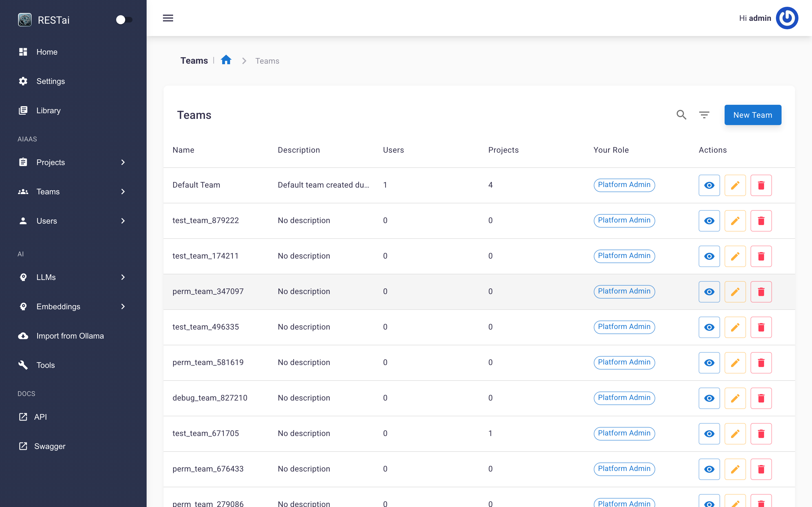
Task: Click the New Team button
Action: (752, 115)
